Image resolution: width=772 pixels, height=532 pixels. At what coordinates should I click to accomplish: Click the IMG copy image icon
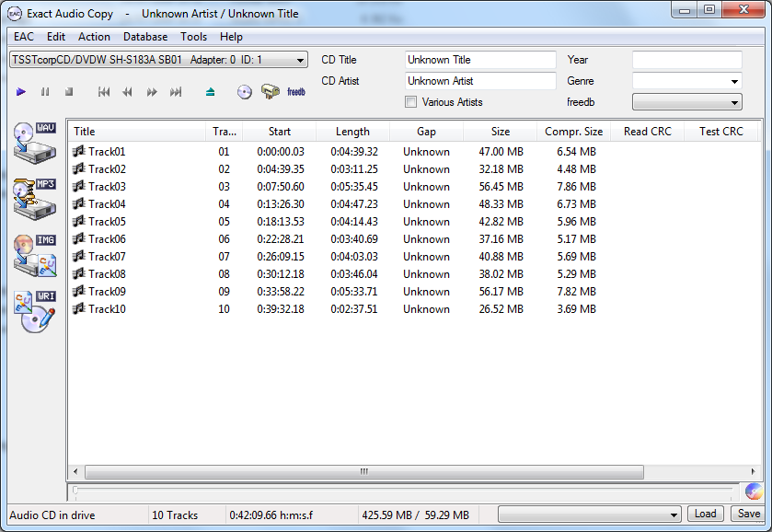coord(35,256)
